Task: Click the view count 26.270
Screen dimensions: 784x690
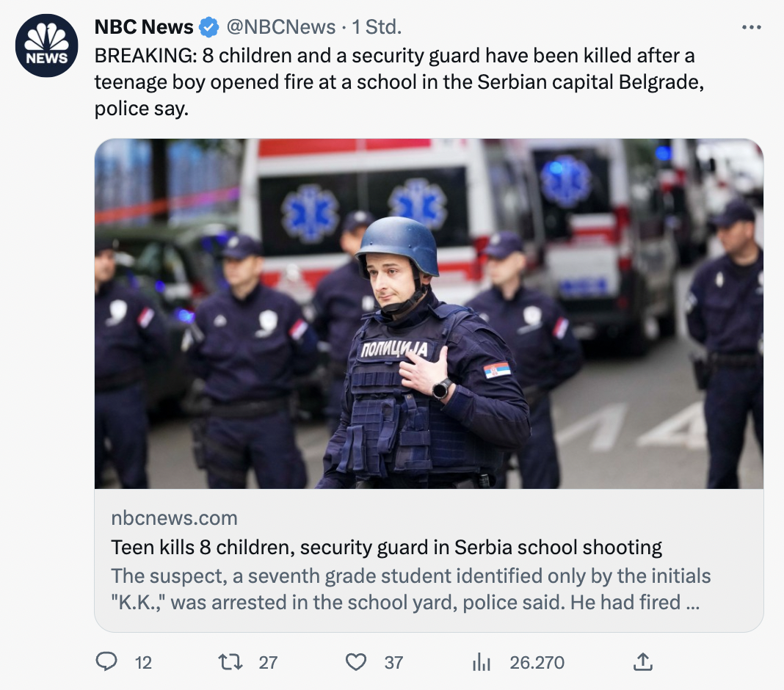Action: coord(537,663)
